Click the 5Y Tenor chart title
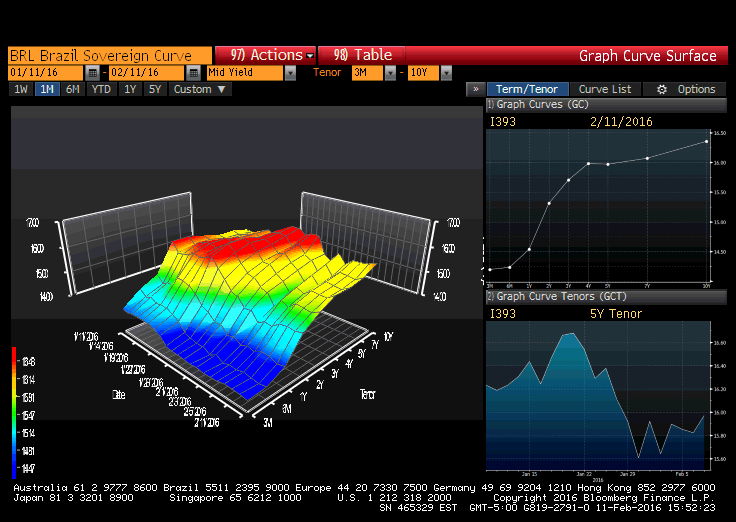 pyautogui.click(x=615, y=314)
